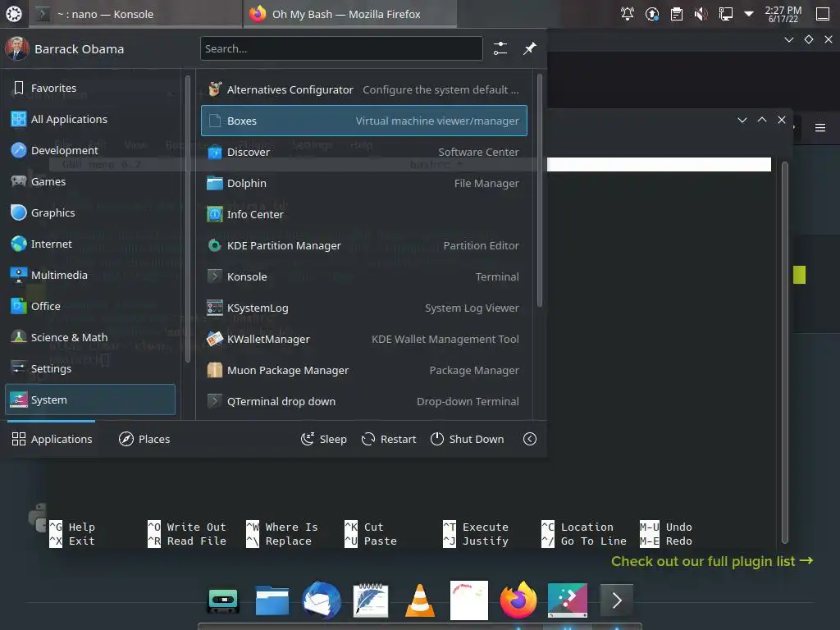Open the Internet category
The image size is (840, 630).
click(90, 244)
